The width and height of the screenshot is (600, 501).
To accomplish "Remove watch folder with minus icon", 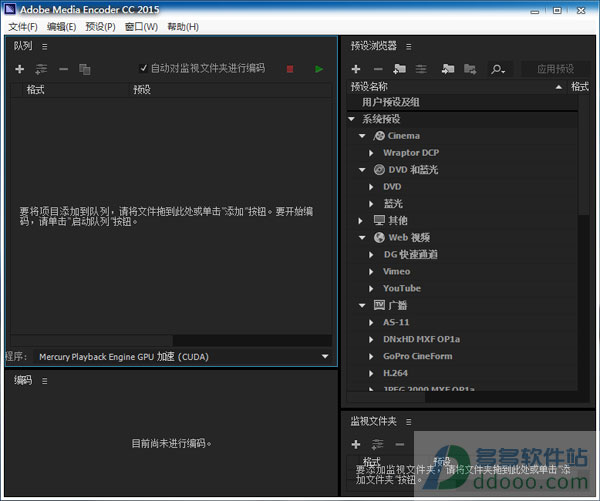I will point(400,444).
